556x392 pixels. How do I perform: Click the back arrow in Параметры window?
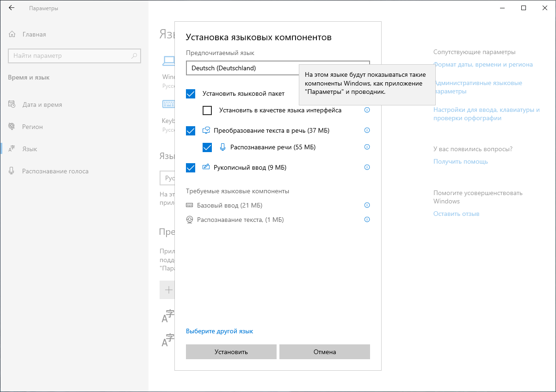pos(12,8)
